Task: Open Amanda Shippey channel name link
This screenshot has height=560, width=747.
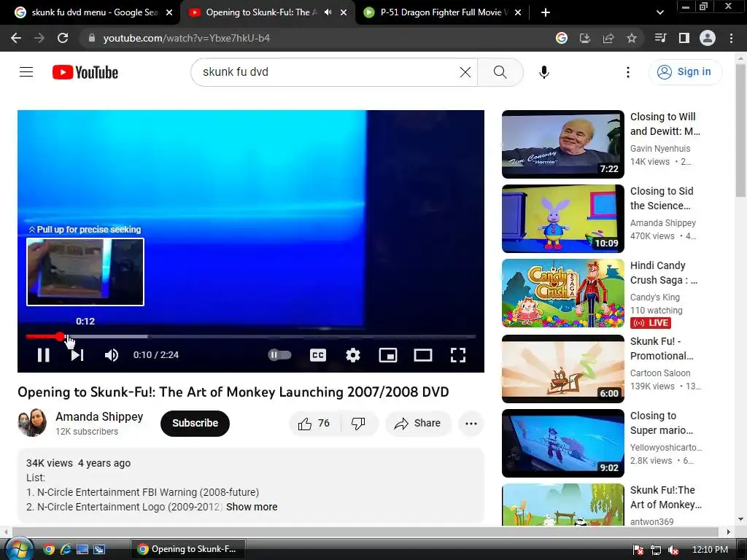Action: (99, 416)
